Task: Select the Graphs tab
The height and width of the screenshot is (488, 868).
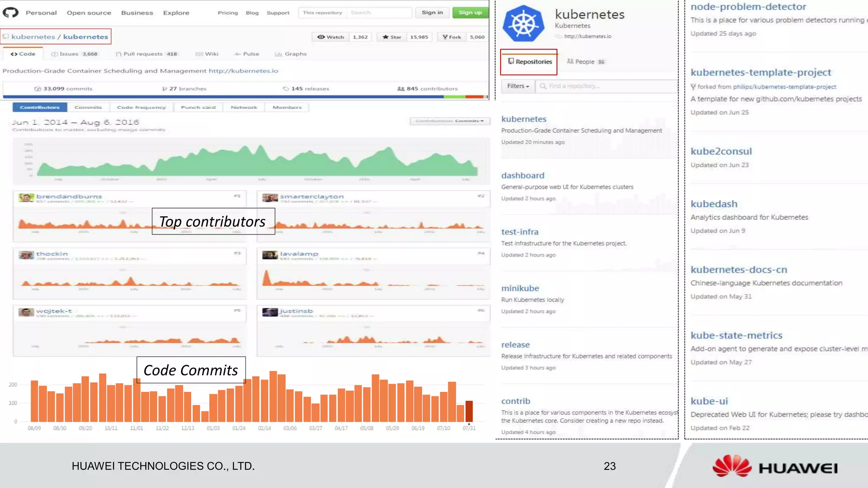Action: [291, 54]
